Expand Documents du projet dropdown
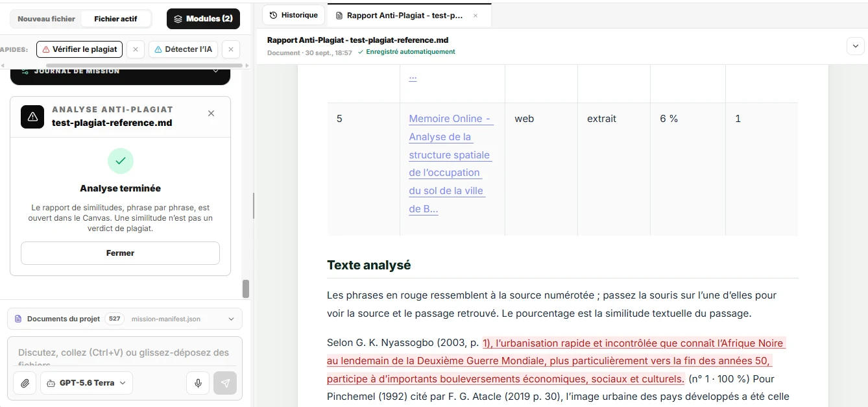The height and width of the screenshot is (407, 868). [232, 319]
